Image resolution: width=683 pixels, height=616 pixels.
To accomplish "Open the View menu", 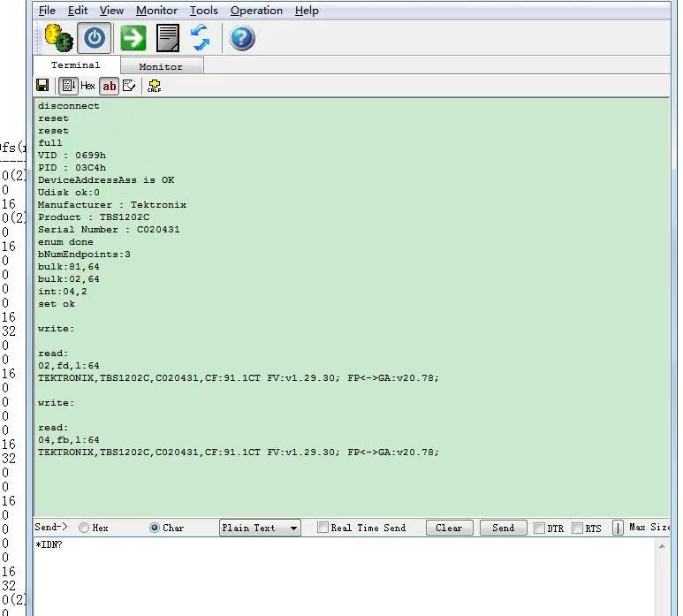I will click(x=111, y=11).
